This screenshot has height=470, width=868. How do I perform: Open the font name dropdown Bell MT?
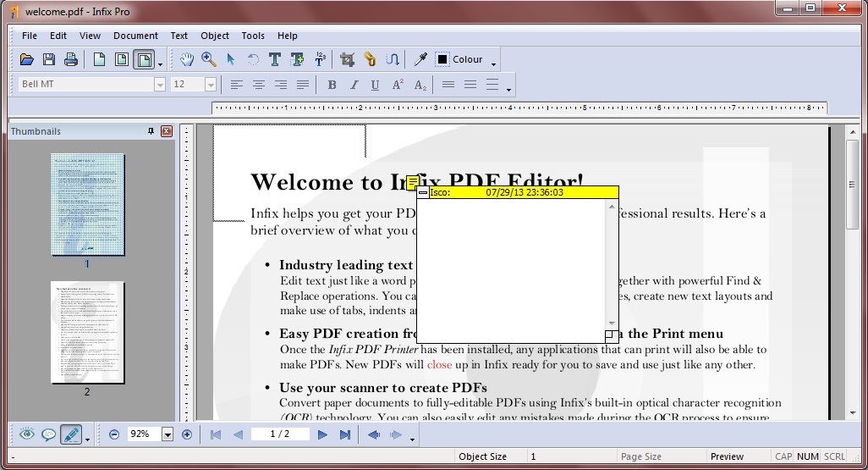click(x=159, y=84)
